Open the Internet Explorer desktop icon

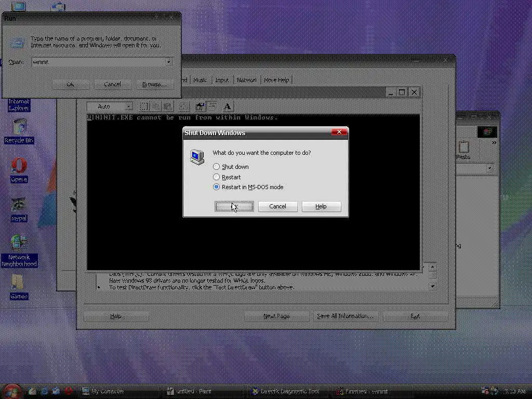coord(19,104)
